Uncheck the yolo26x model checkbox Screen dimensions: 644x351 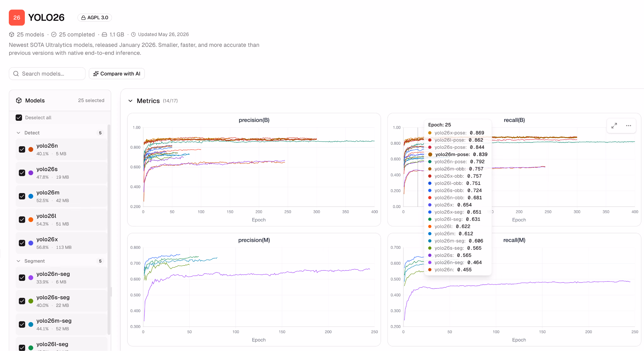pyautogui.click(x=22, y=243)
